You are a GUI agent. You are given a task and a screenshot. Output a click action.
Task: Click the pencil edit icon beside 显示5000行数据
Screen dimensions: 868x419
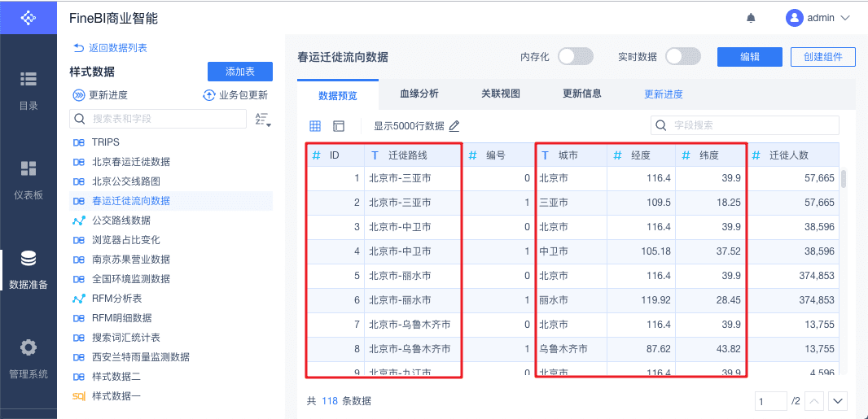pyautogui.click(x=454, y=126)
